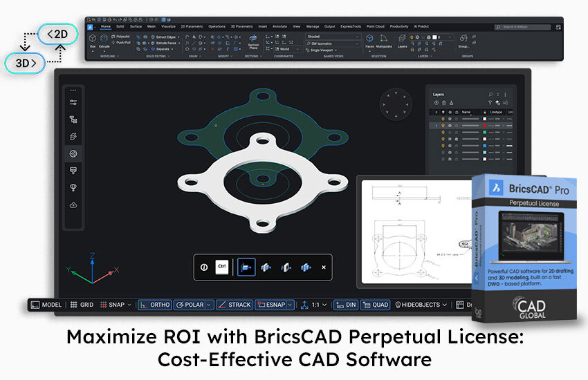The height and width of the screenshot is (380, 588).
Task: Click the Push/Pull tool
Action: point(121,43)
